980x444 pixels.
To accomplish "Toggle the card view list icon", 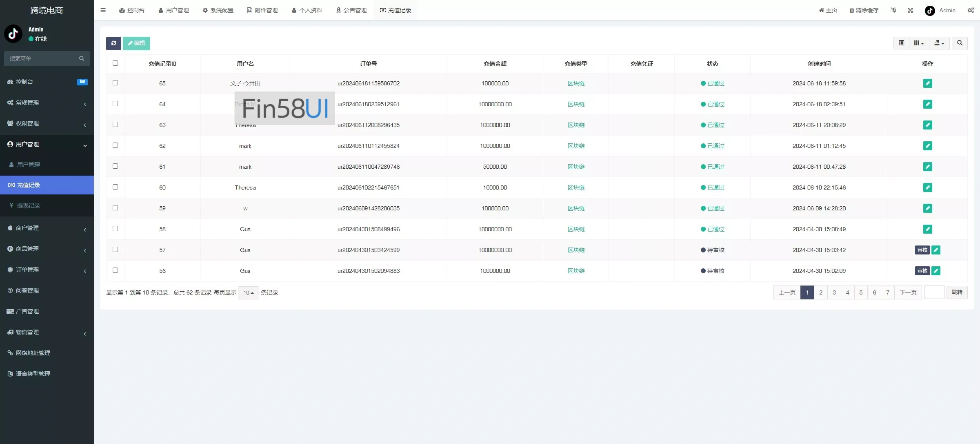I will tap(901, 43).
